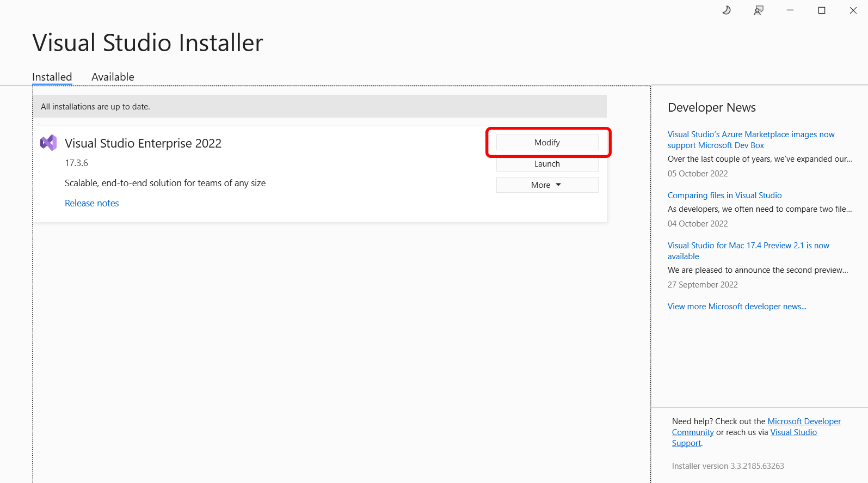View more Microsoft developer news

737,307
